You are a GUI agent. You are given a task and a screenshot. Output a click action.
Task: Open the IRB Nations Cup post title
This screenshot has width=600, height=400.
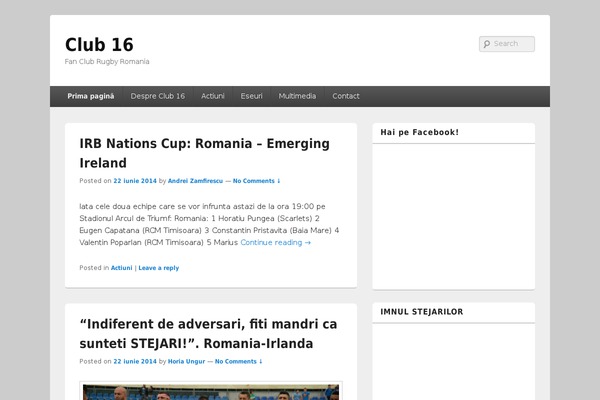click(x=204, y=153)
